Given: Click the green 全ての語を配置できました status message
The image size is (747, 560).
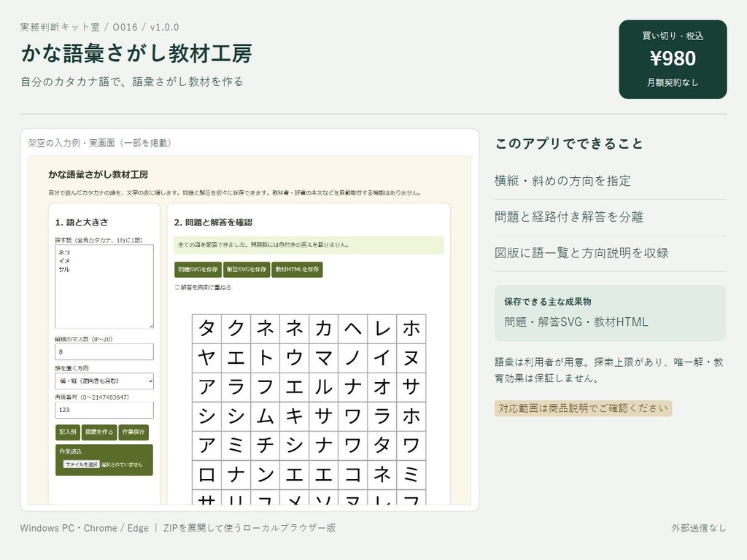Looking at the screenshot, I should (309, 245).
